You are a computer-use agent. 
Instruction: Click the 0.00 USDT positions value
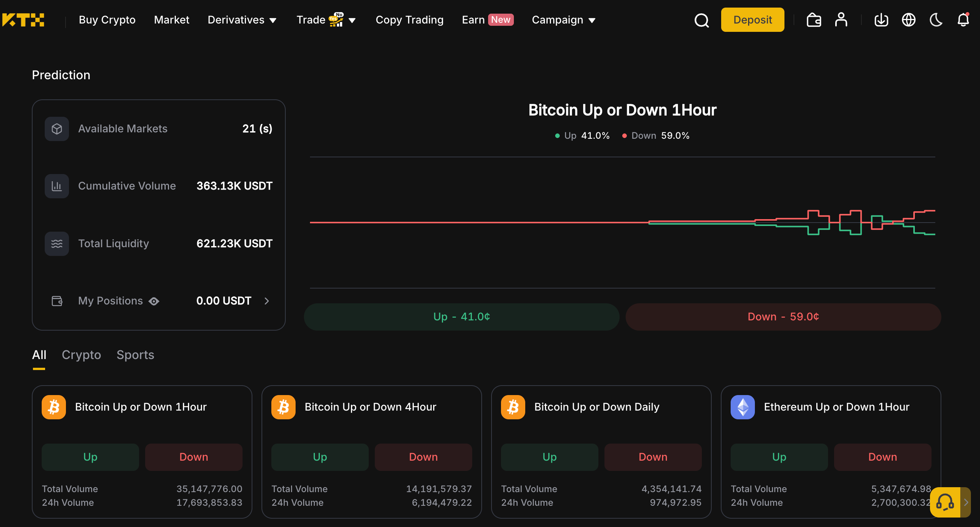(224, 301)
